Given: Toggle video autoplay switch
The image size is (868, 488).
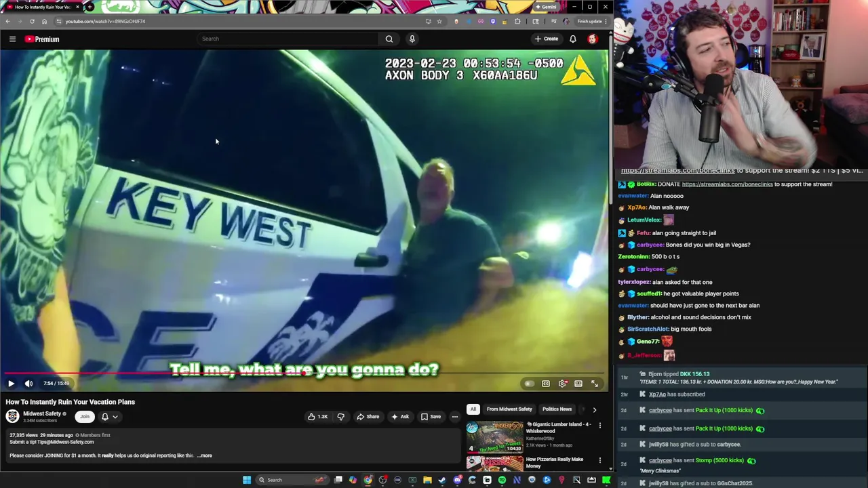Looking at the screenshot, I should (x=529, y=384).
